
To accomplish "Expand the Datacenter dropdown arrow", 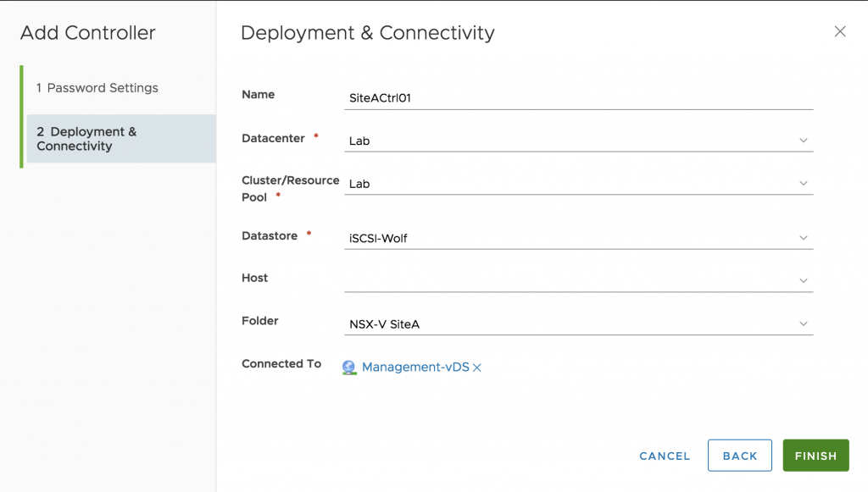I will [804, 141].
